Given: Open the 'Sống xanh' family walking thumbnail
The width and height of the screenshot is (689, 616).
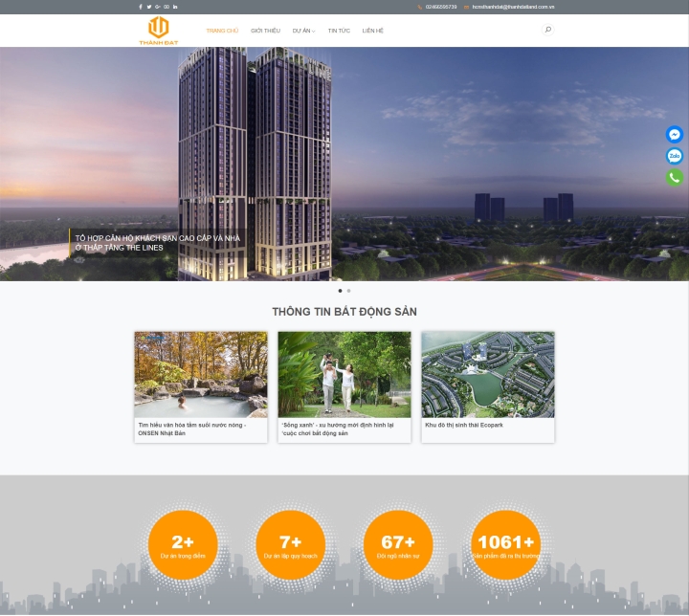Looking at the screenshot, I should (344, 375).
